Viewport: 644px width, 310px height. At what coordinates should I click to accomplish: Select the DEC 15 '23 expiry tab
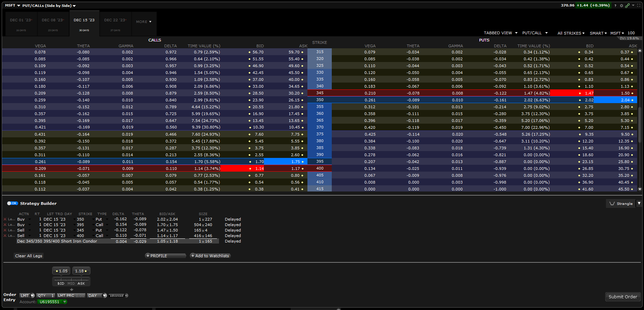[x=84, y=23]
